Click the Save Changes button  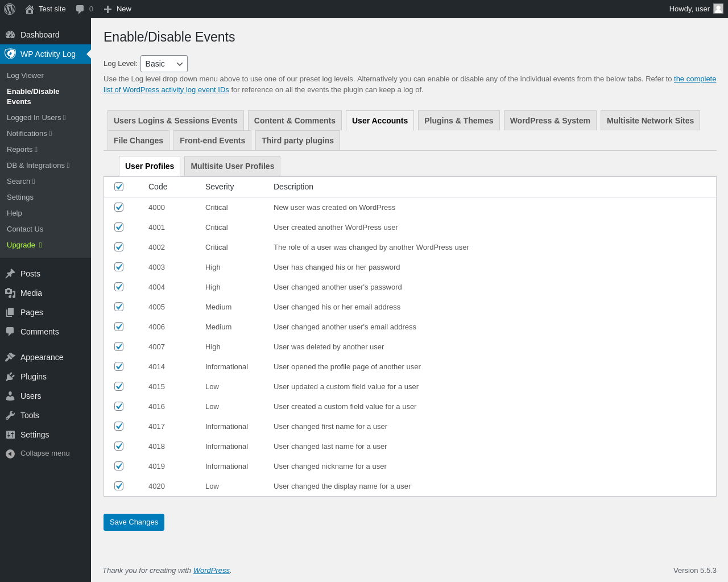click(x=134, y=522)
